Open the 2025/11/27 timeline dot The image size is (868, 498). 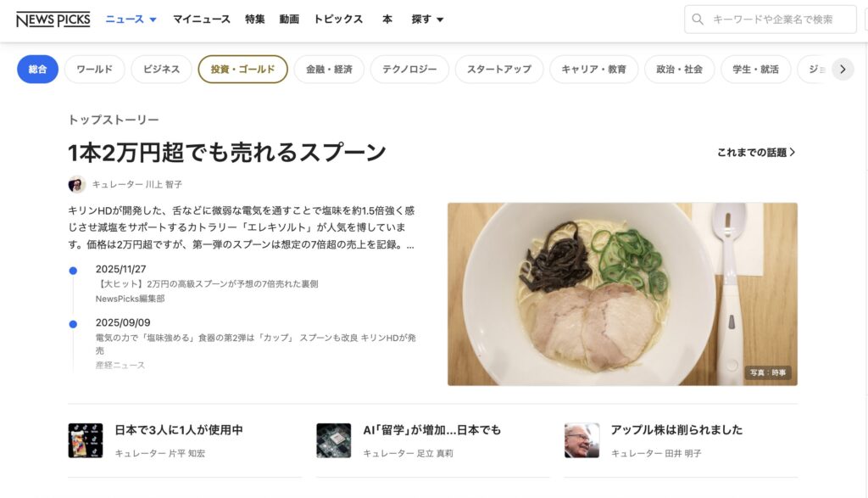pos(73,271)
